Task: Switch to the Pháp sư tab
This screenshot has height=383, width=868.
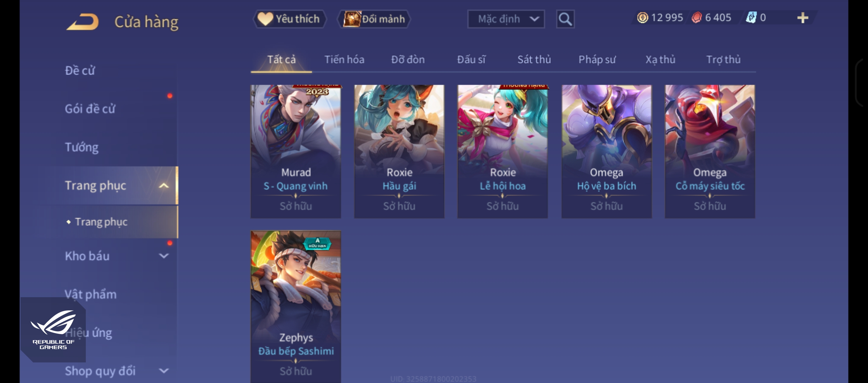Action: coord(597,60)
